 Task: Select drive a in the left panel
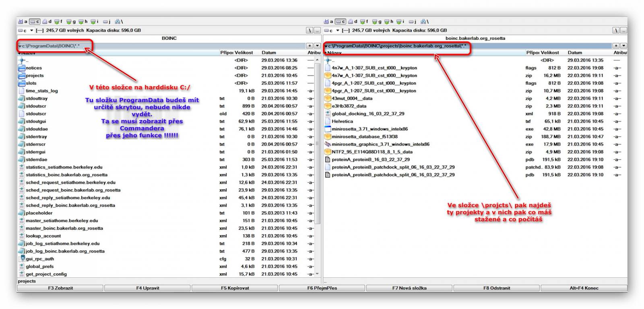[23, 22]
